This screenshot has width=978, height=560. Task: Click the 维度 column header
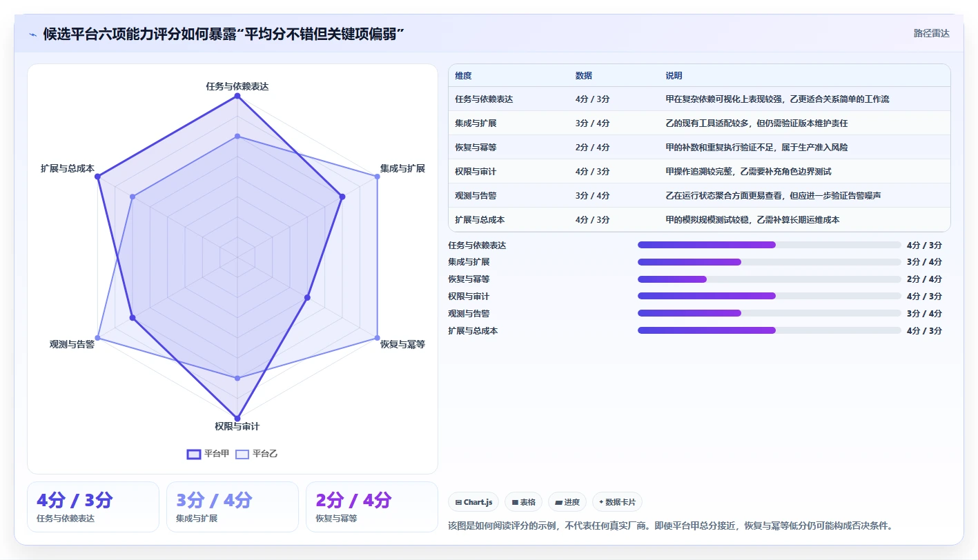(463, 76)
